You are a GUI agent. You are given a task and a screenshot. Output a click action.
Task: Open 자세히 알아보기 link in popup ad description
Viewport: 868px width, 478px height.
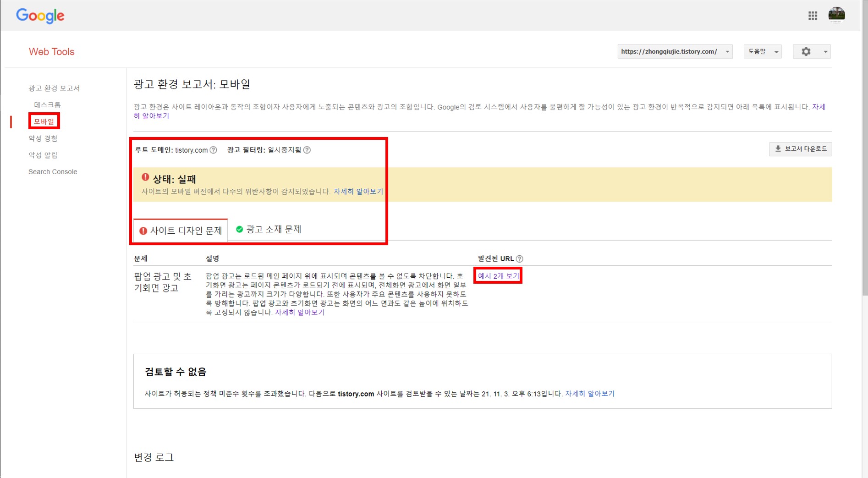coord(300,313)
